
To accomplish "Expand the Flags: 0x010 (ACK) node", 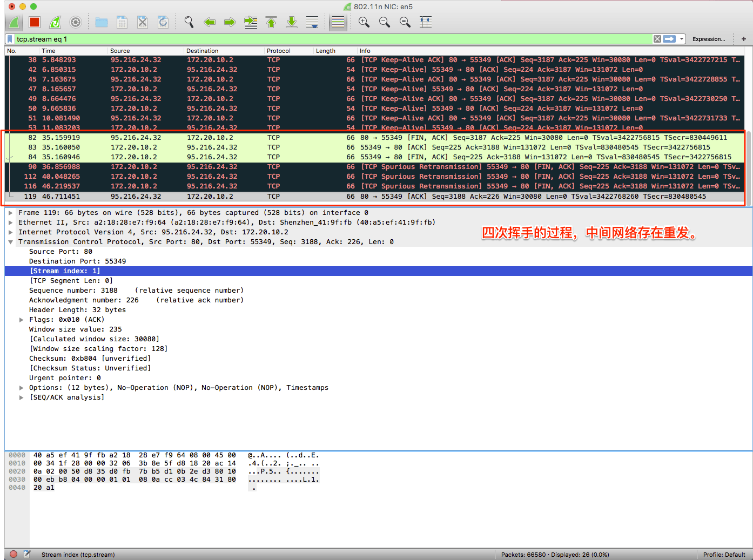I will click(22, 320).
